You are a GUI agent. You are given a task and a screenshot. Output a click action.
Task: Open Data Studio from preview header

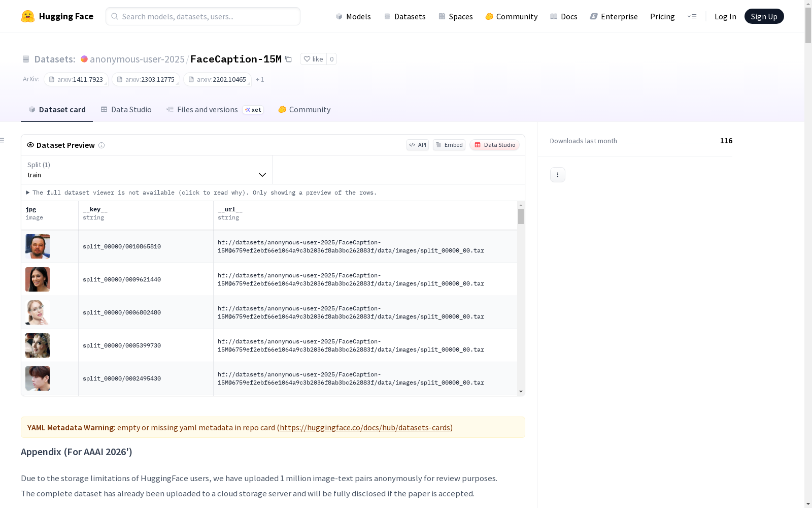(495, 145)
